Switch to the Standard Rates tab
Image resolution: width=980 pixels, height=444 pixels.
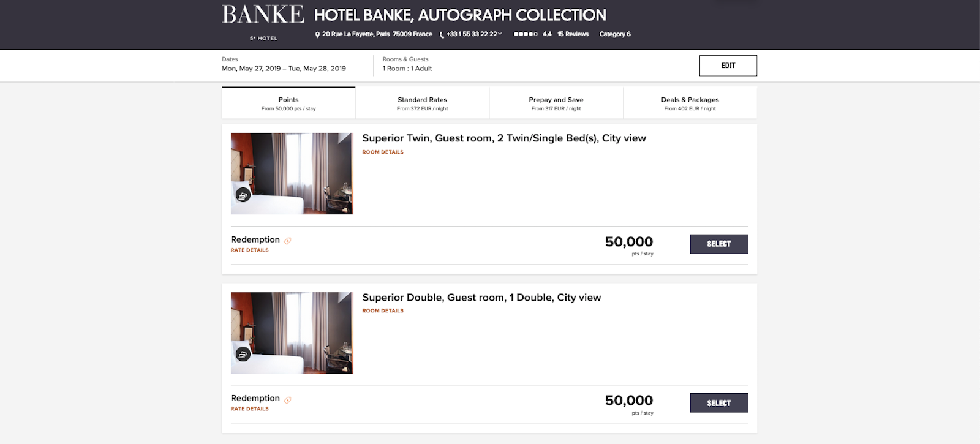point(422,103)
